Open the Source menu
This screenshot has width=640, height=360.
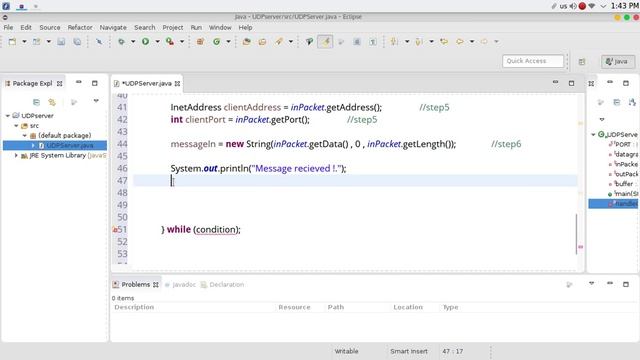[50, 27]
